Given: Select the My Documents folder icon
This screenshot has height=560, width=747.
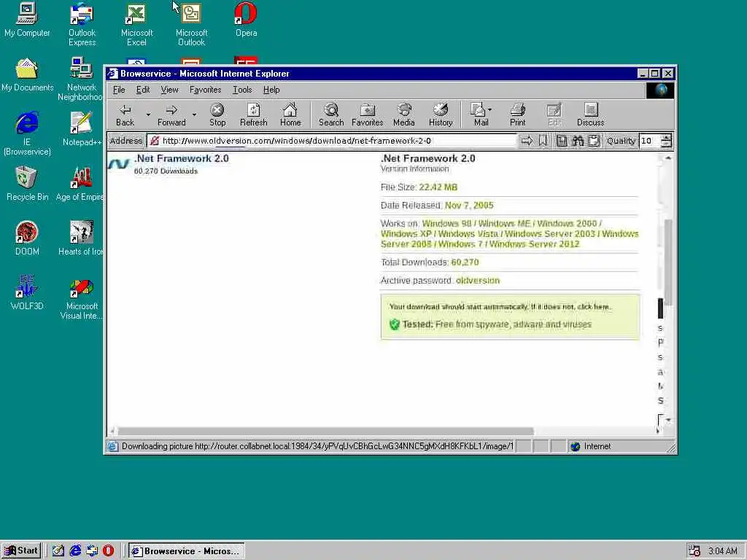Looking at the screenshot, I should [x=27, y=75].
